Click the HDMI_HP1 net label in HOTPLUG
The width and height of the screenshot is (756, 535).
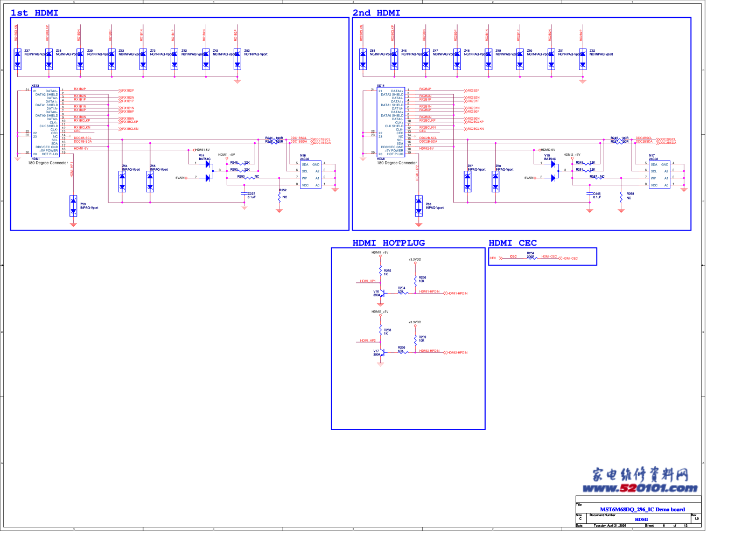click(368, 281)
